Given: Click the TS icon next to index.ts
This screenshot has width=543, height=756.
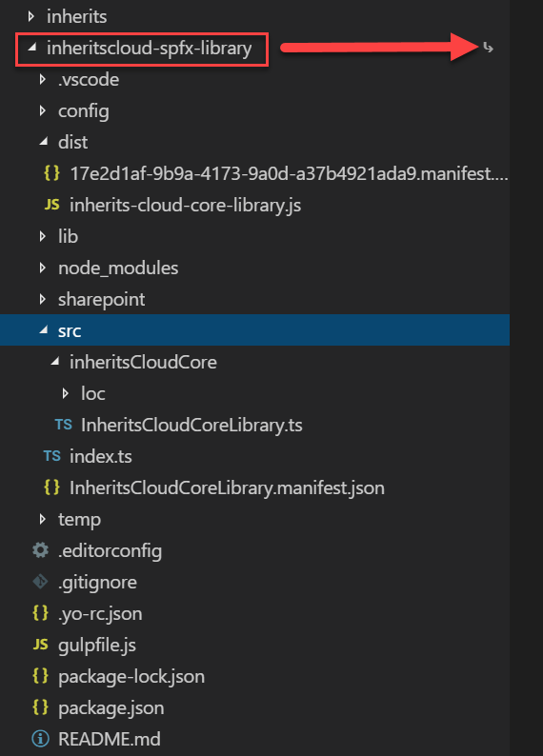Looking at the screenshot, I should [x=51, y=456].
